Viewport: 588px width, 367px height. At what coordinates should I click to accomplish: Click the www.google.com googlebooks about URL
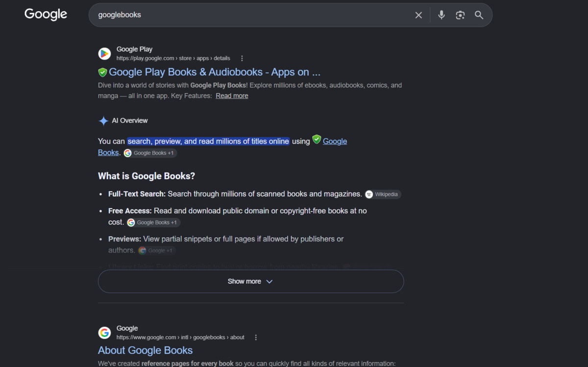click(180, 338)
